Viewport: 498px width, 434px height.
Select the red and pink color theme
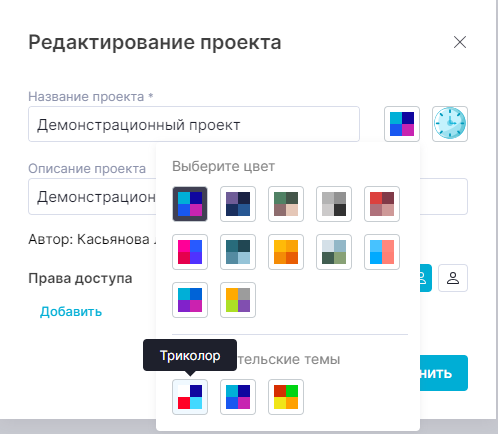pos(382,204)
